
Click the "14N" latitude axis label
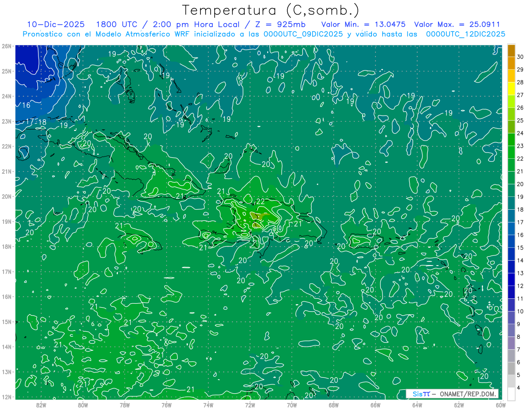[6, 347]
